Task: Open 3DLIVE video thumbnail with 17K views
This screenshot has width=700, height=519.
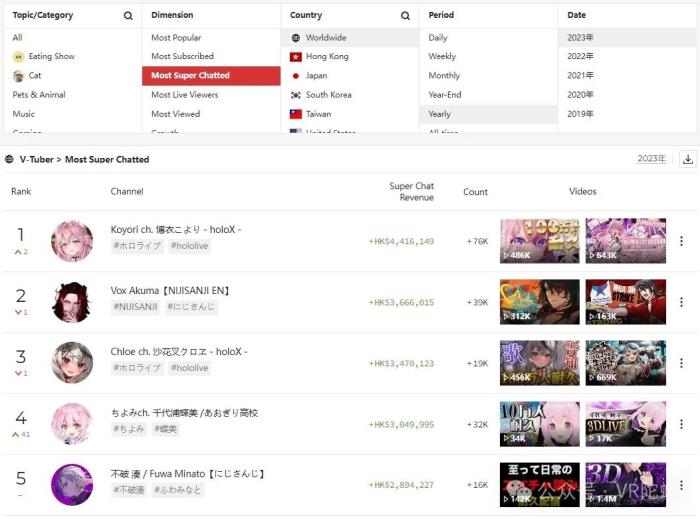Action: pos(625,424)
